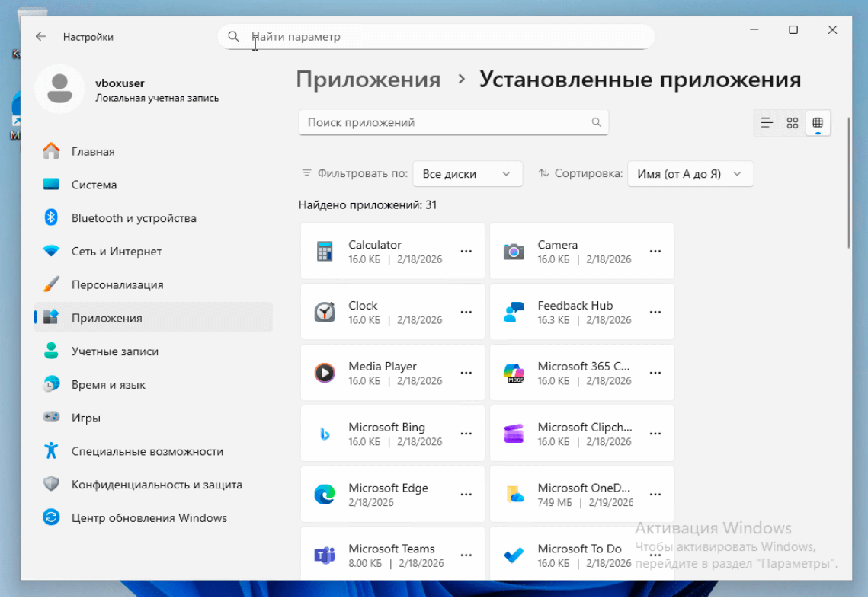Expand the 'Все диски' filter dropdown

click(467, 174)
